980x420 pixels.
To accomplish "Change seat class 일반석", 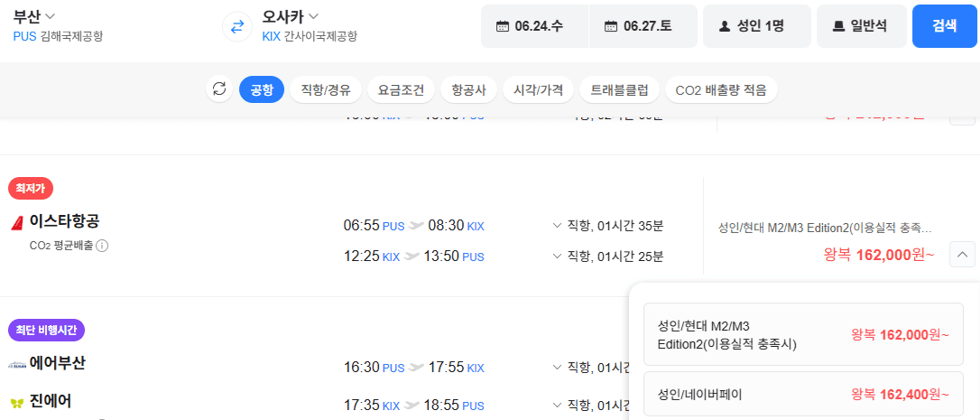I will [x=861, y=26].
